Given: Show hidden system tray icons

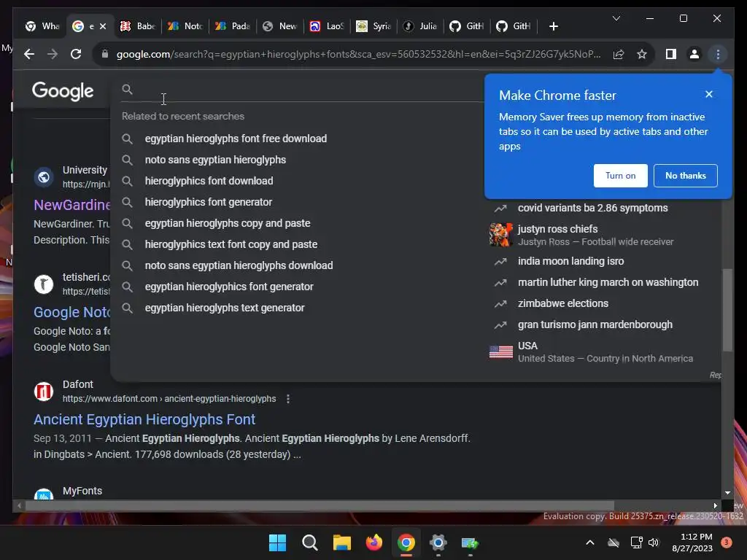Looking at the screenshot, I should (x=589, y=542).
